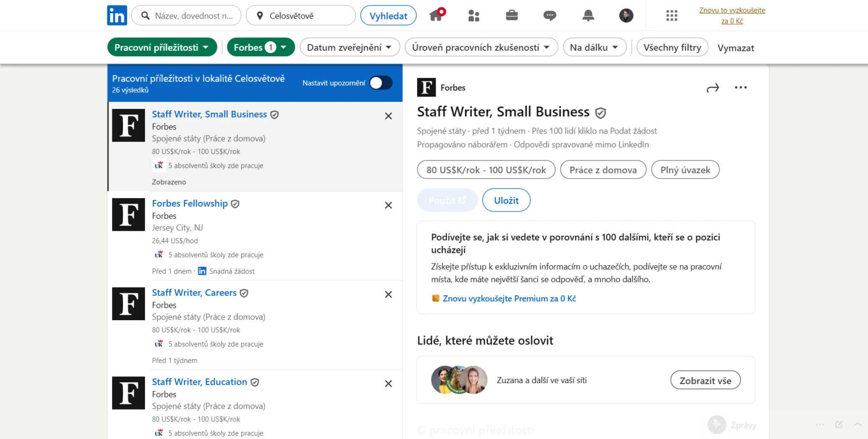Open the Forbes company filter
This screenshot has width=868, height=439.
261,48
